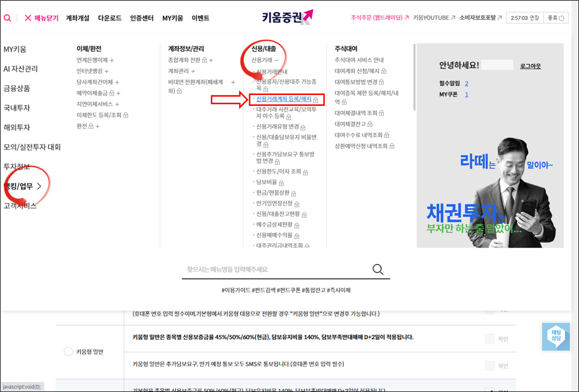Select 모의/실전투자 대회 in sidebar

(x=32, y=147)
